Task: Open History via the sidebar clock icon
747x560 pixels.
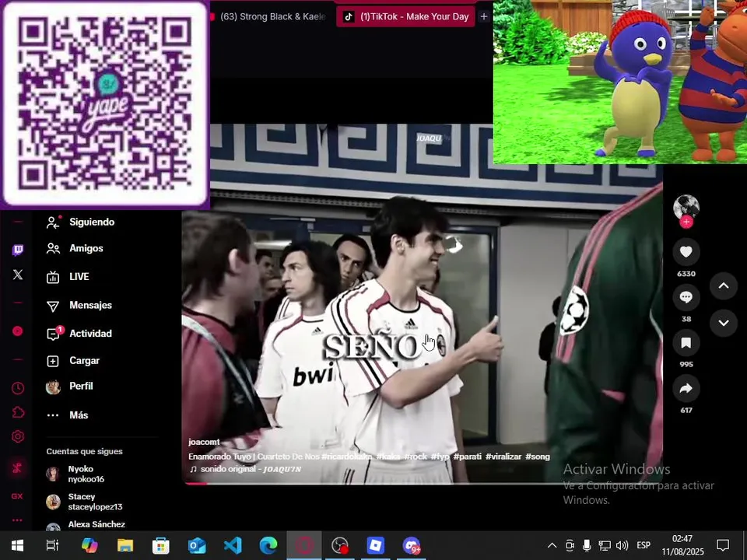Action: [x=18, y=388]
